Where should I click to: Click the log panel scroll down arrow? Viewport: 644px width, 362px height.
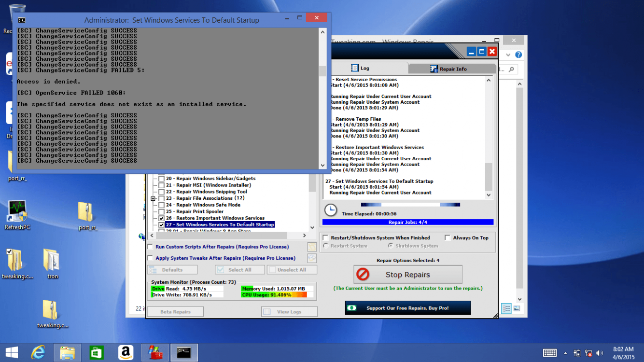[489, 195]
